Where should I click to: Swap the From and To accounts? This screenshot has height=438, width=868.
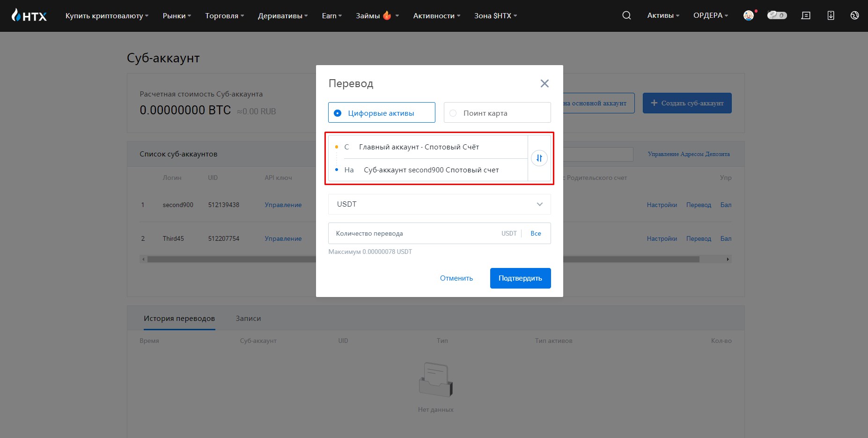tap(539, 158)
